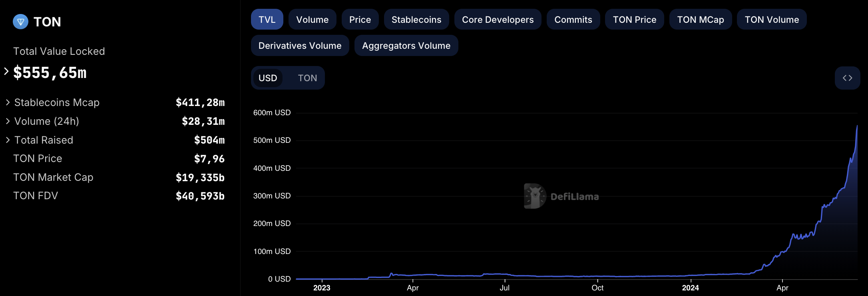Click the 500m USD axis label

(272, 140)
